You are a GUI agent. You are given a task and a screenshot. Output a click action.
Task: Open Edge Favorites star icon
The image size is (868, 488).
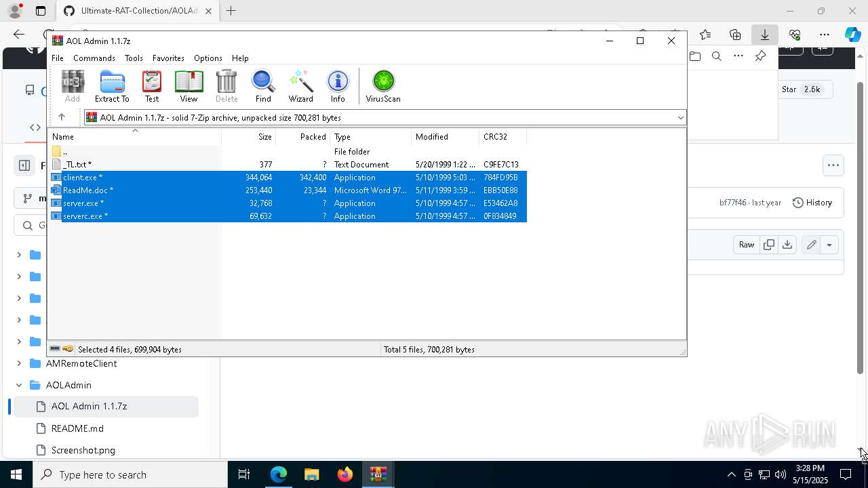pyautogui.click(x=705, y=35)
